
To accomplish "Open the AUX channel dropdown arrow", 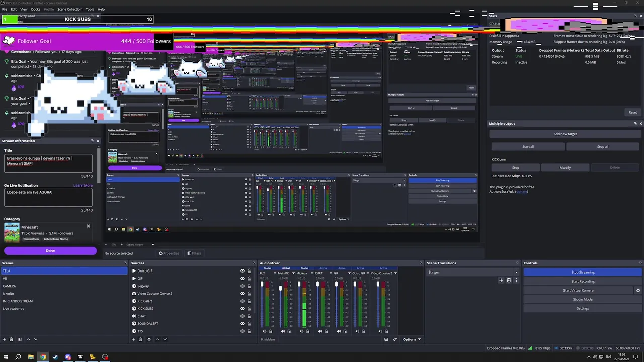I will click(x=275, y=273).
